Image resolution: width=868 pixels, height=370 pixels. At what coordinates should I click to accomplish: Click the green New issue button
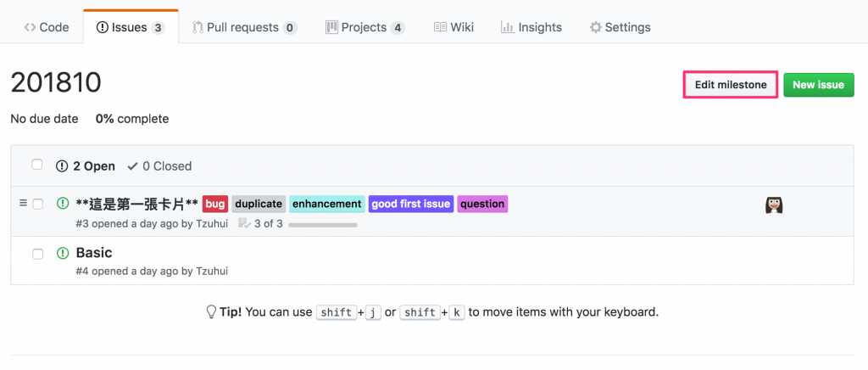[818, 85]
